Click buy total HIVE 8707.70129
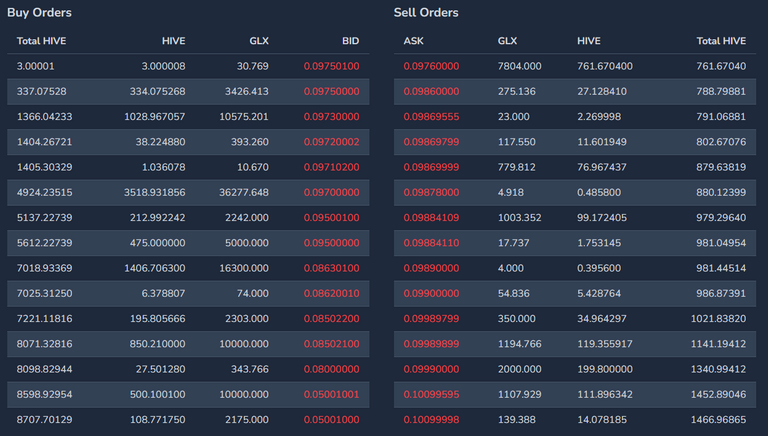768x436 pixels. tap(45, 419)
